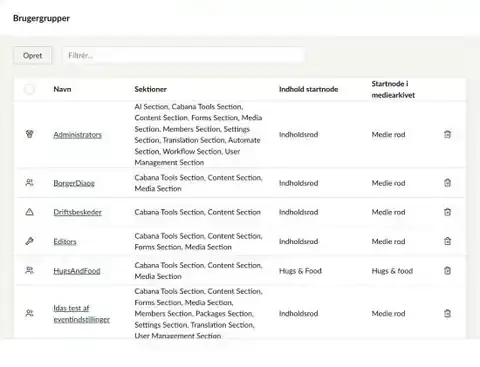Click the Sektioner column header
This screenshot has height=367, width=480.
pyautogui.click(x=150, y=89)
